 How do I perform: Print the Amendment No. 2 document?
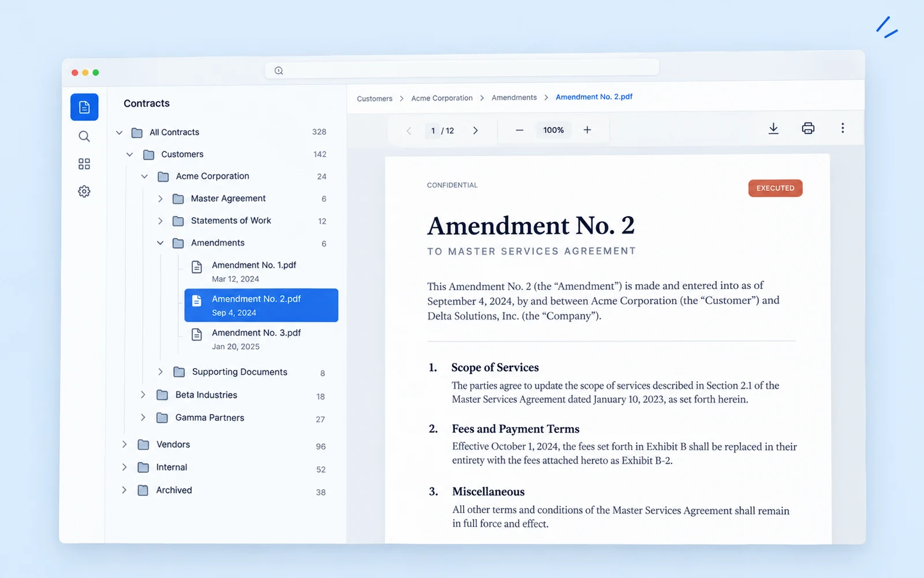[x=808, y=128]
